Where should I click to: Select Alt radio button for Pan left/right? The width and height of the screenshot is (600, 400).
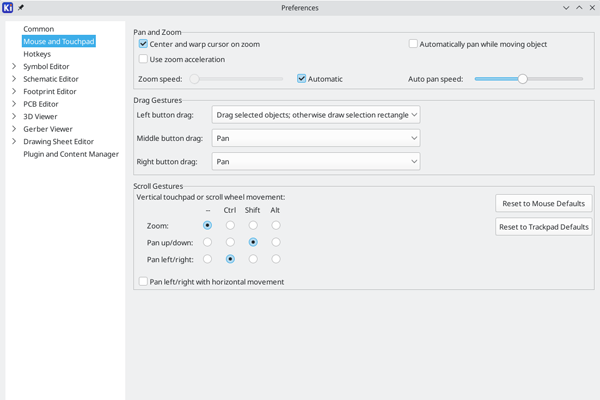[276, 259]
